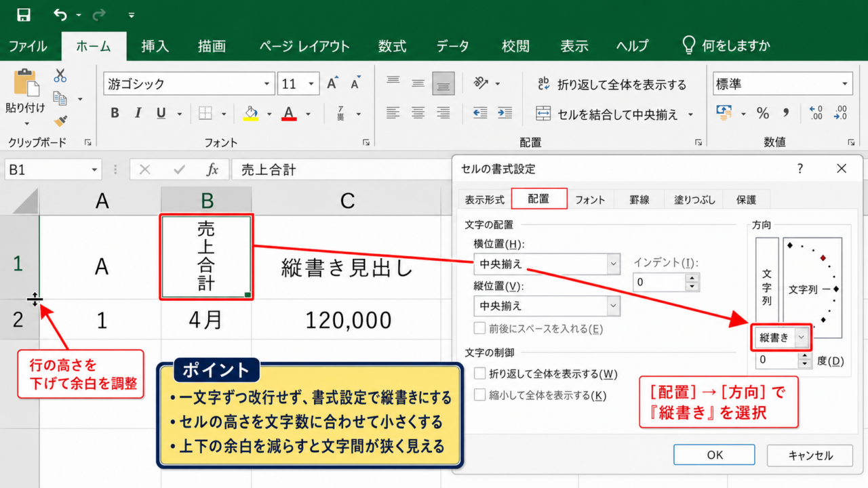The image size is (868, 488).
Task: Click the accounting currency format icon
Action: (x=724, y=113)
